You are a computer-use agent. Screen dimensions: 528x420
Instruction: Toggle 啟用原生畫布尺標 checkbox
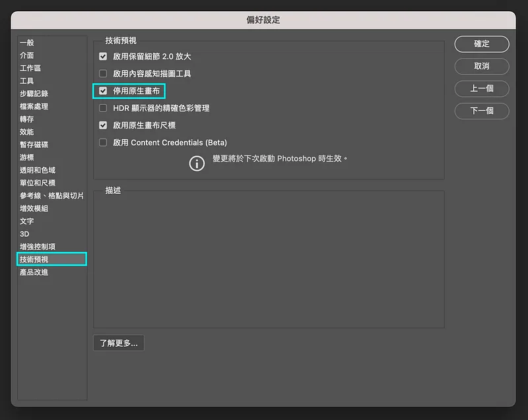coord(103,125)
